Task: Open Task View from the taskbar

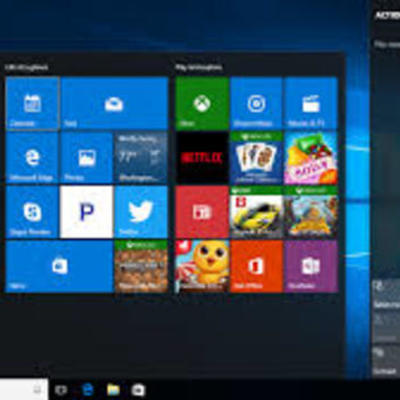Action: pyautogui.click(x=61, y=390)
